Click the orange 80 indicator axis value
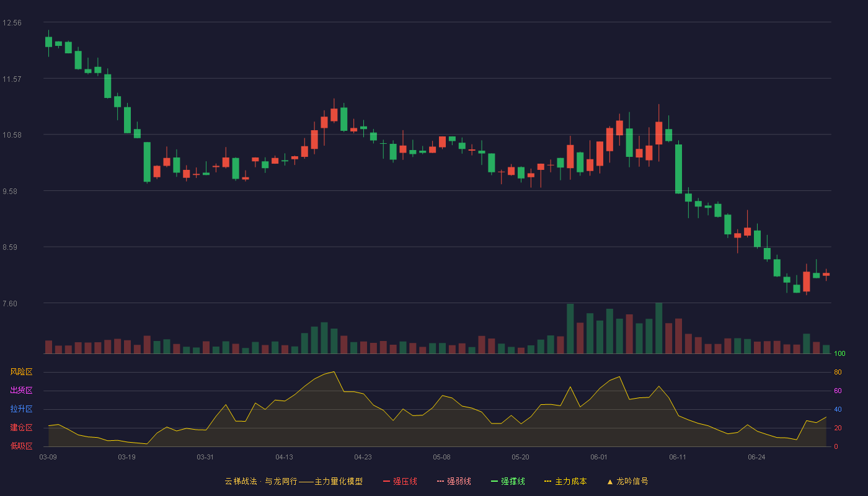 pos(838,372)
